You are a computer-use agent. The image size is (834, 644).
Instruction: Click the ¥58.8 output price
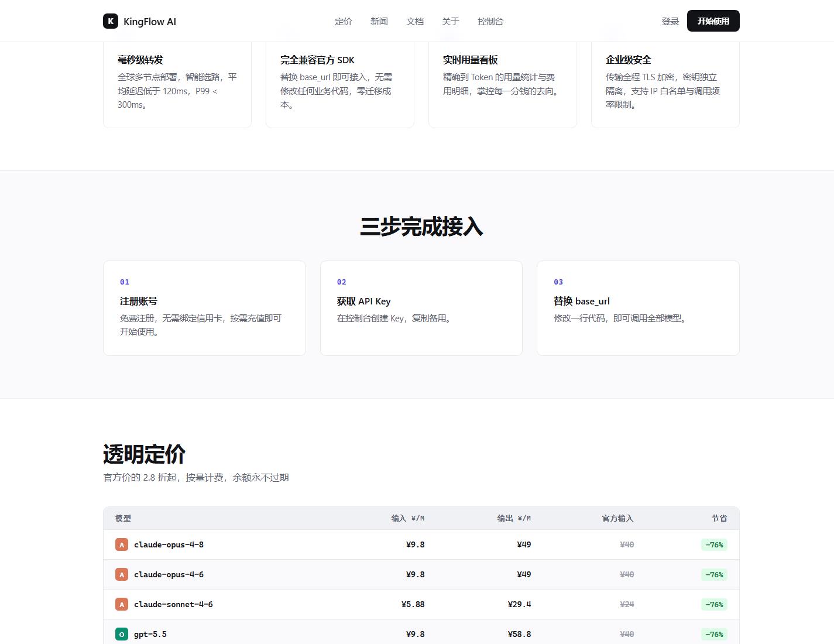point(520,635)
